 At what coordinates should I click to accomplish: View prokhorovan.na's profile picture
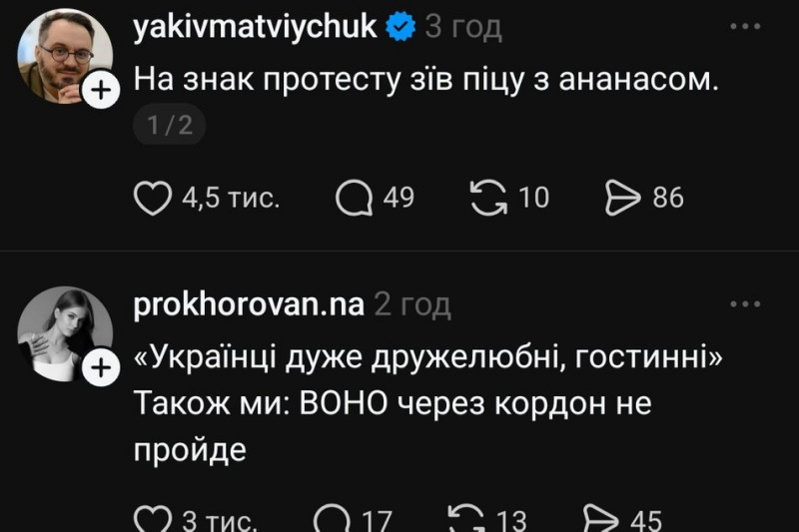tap(62, 332)
